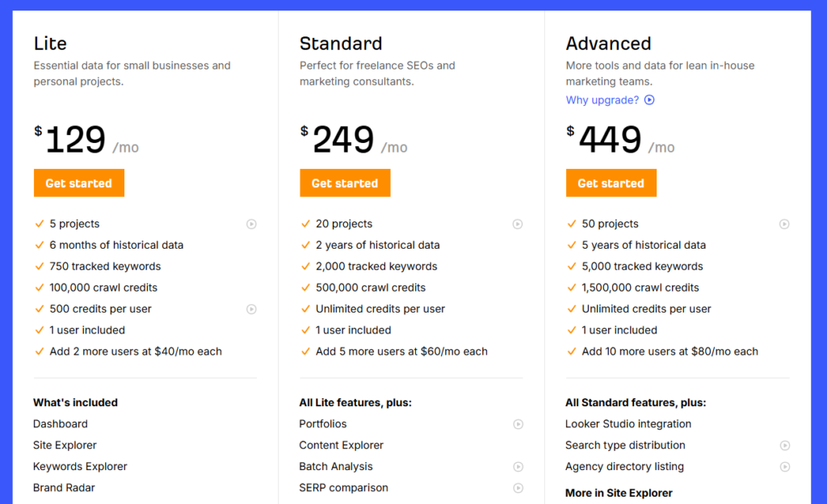
Task: Click the info icon beside "50 projects" in Advanced
Action: (784, 224)
